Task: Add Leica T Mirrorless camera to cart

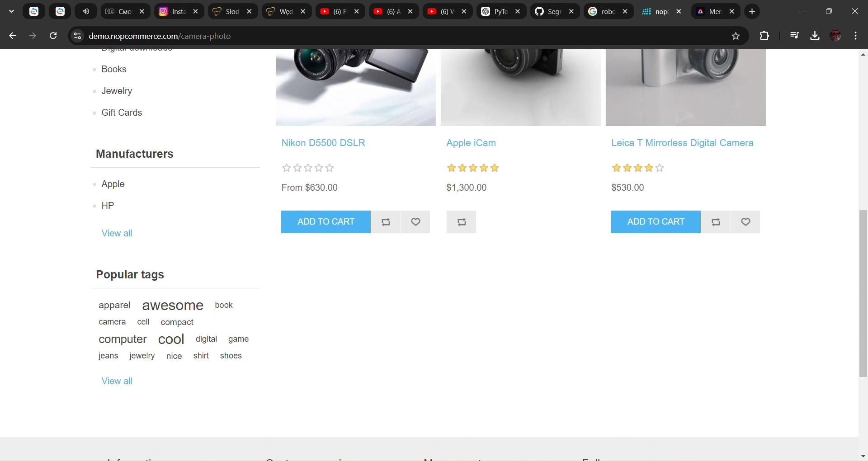Action: [x=656, y=222]
